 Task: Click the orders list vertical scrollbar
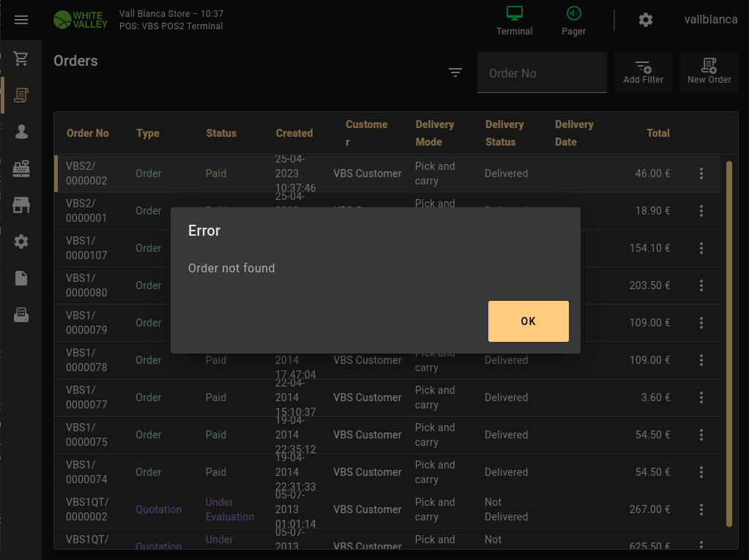click(x=728, y=343)
